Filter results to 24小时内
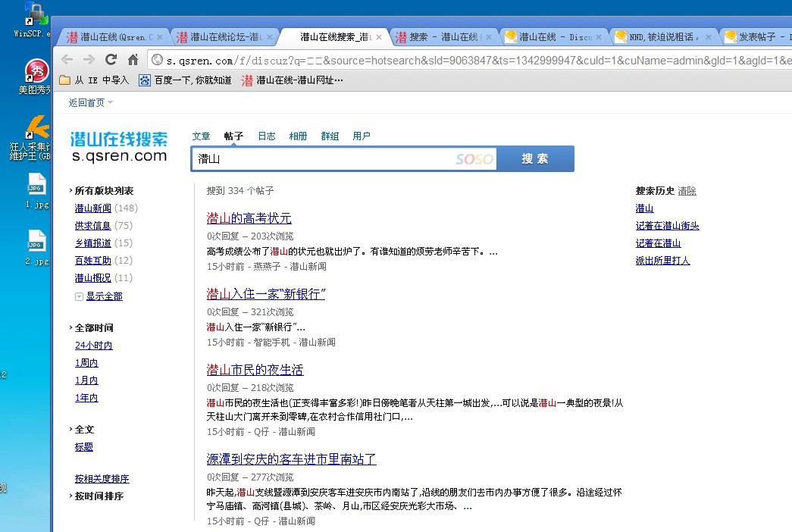The image size is (792, 532). [x=93, y=345]
